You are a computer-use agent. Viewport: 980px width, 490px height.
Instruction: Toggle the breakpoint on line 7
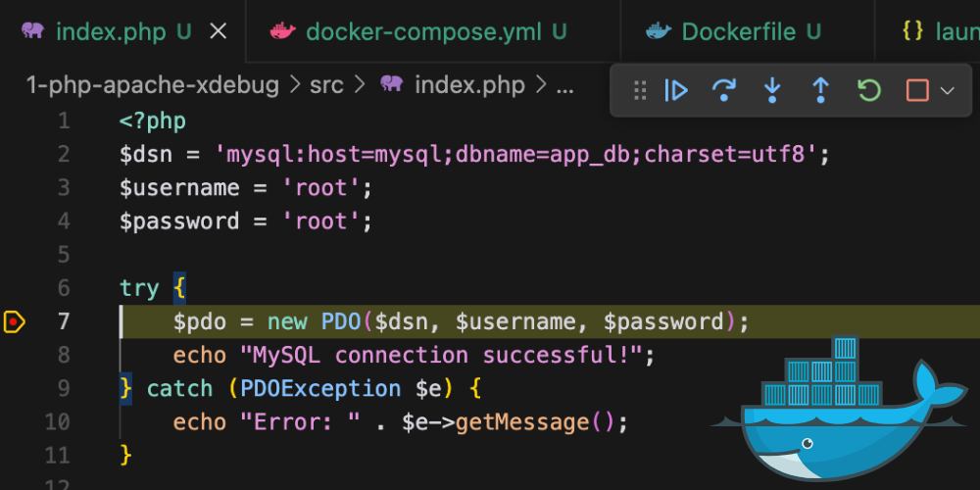[x=14, y=321]
